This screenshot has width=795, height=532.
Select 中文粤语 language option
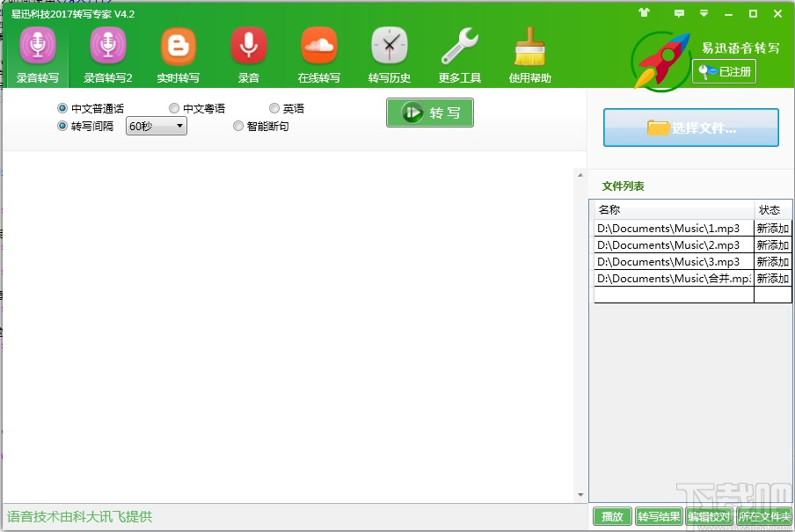197,108
